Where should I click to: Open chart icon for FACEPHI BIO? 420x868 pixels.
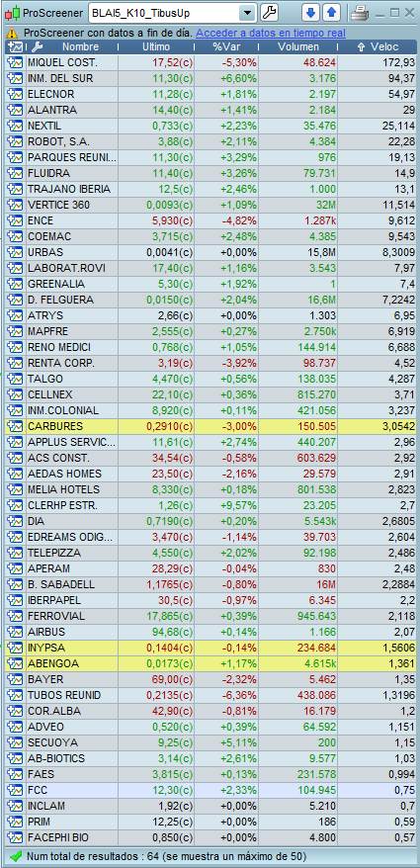coord(14,837)
